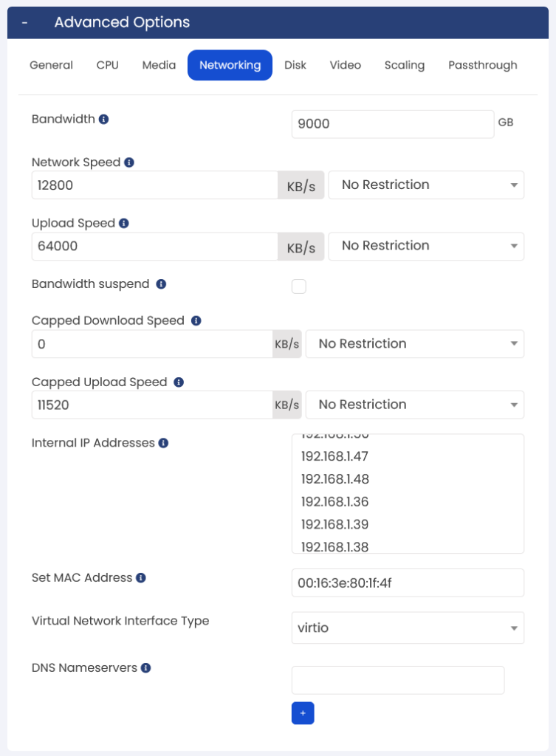Image resolution: width=556 pixels, height=756 pixels.
Task: Click the Upload Speed info icon
Action: click(x=124, y=223)
